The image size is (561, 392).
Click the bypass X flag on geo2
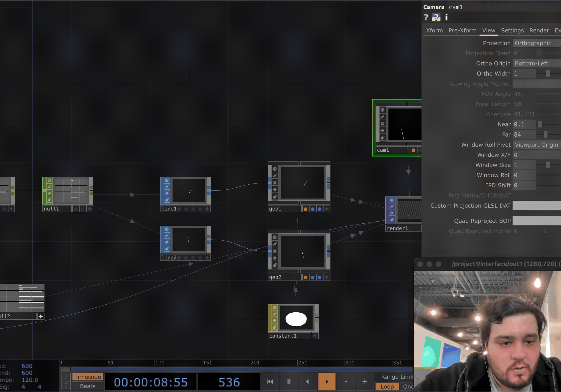[x=275, y=251]
